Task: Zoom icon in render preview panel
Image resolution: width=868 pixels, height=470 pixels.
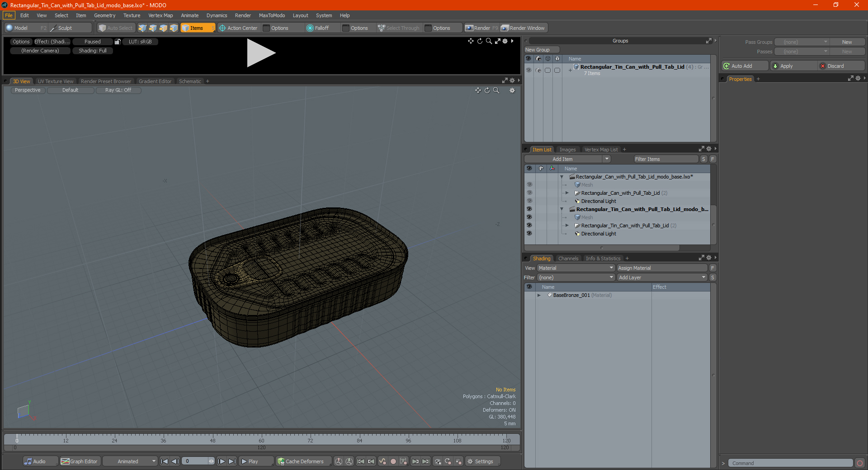Action: 489,41
